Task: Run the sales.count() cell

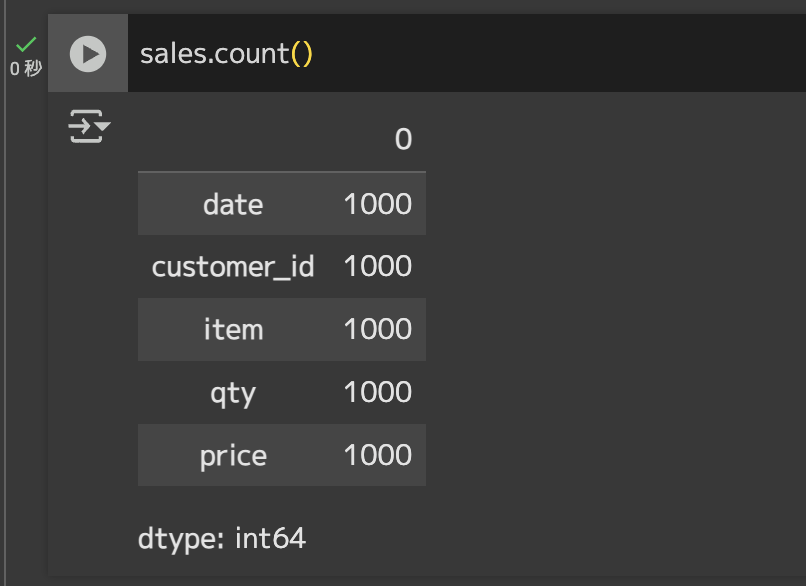Action: tap(88, 54)
